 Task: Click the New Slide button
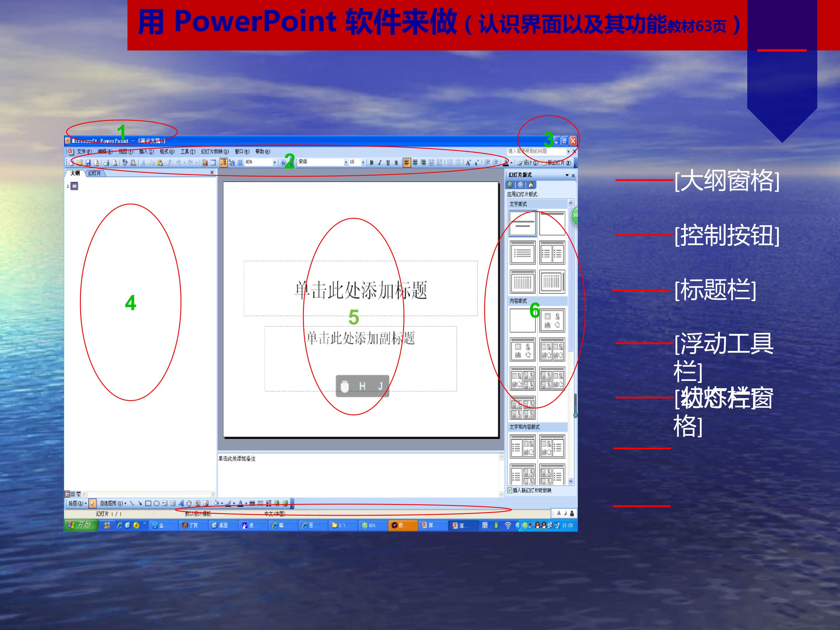point(557,163)
